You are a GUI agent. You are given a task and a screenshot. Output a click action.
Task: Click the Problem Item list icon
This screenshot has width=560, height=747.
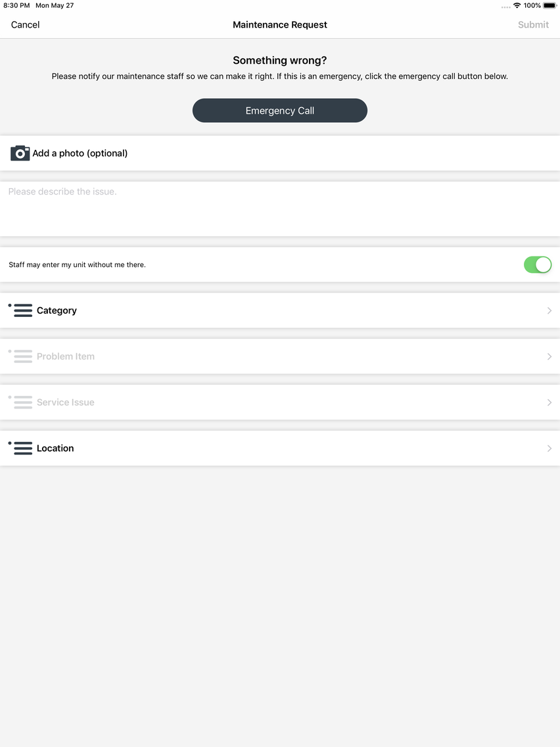click(20, 356)
